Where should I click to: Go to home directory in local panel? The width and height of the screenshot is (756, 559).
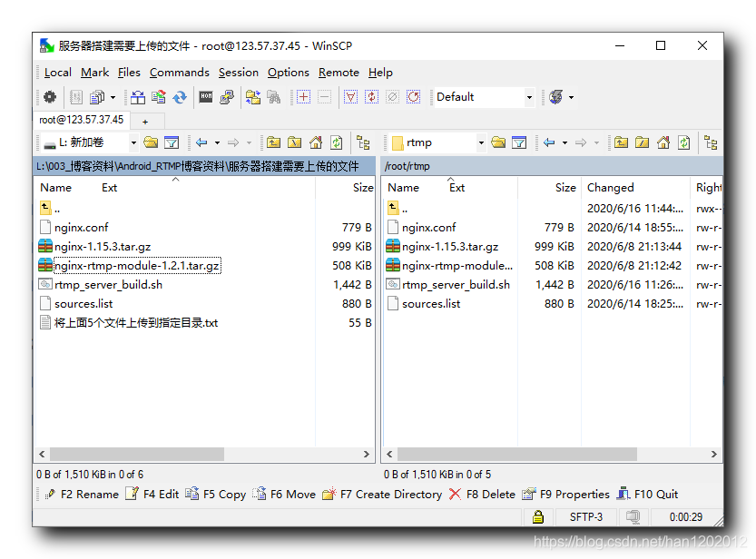click(316, 142)
